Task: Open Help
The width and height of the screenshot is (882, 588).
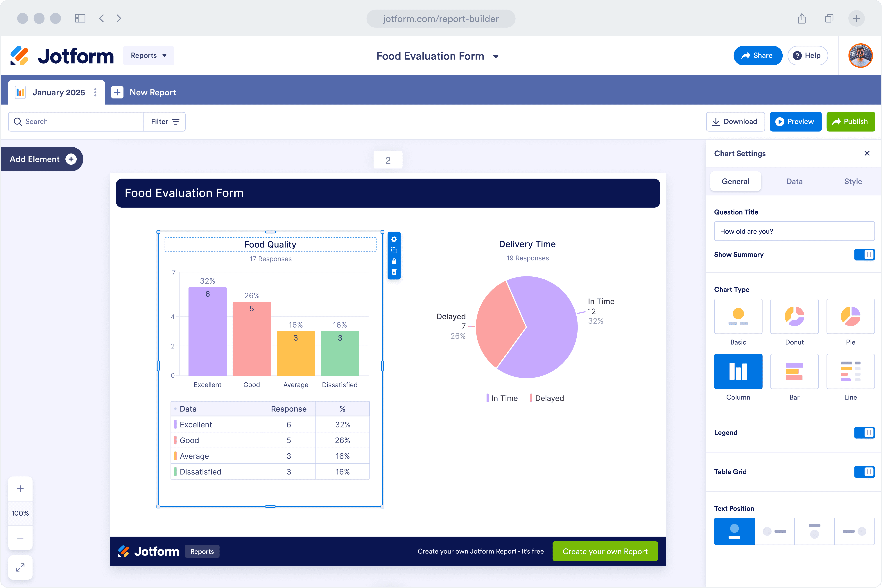Action: tap(807, 55)
